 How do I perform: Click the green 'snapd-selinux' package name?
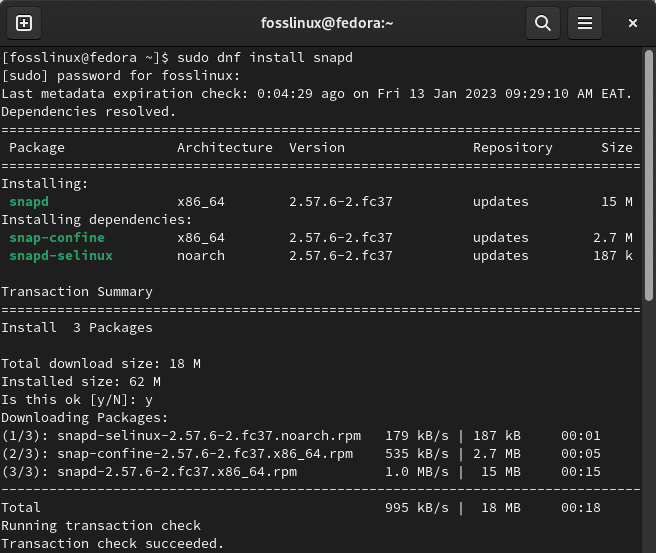coord(61,256)
